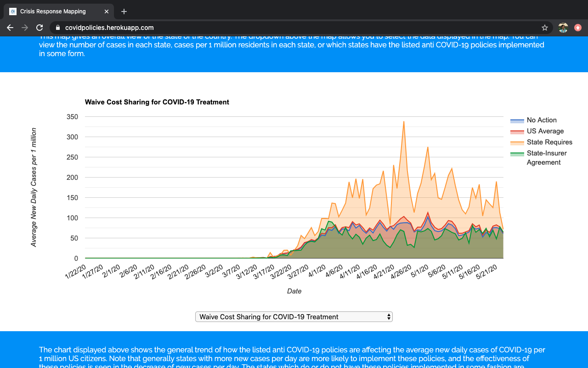Close the Crisis Response Mapping tab
The height and width of the screenshot is (368, 588).
click(107, 11)
